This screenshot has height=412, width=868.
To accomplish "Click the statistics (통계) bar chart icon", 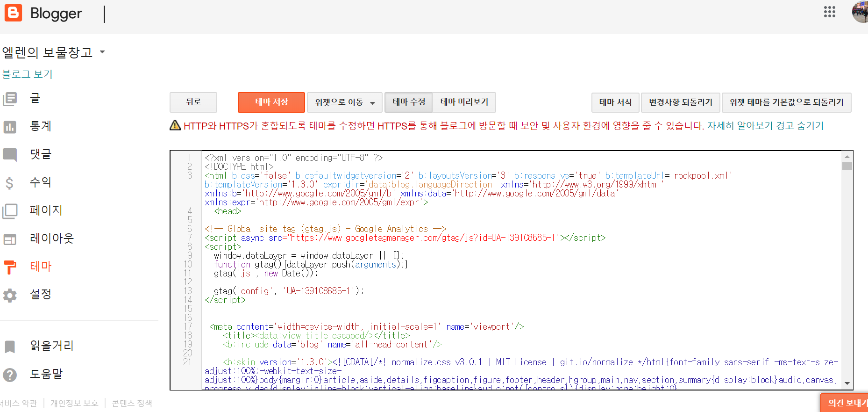I will tap(10, 127).
